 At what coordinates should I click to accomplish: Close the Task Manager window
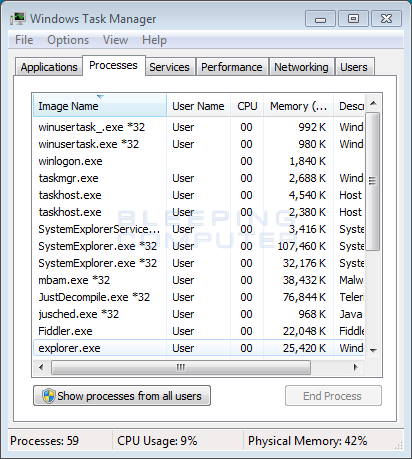386,18
